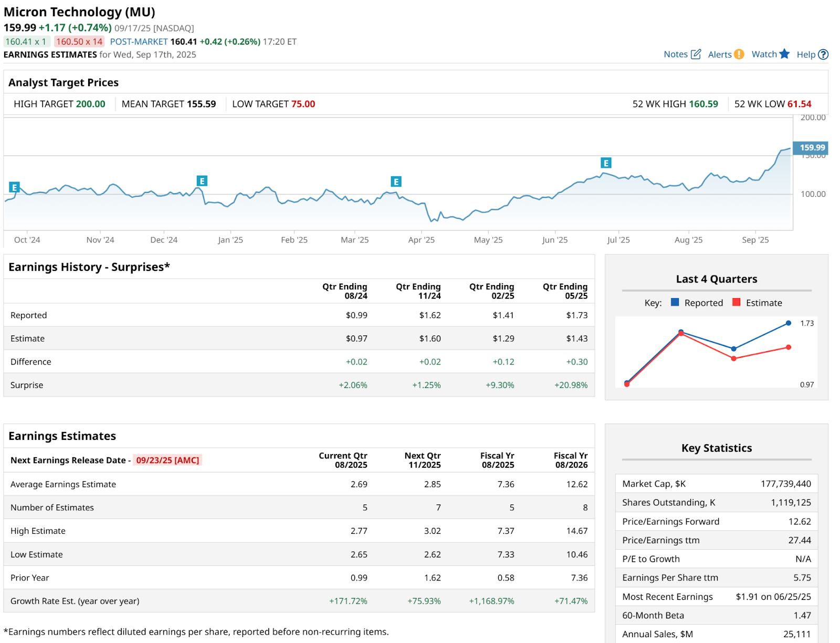This screenshot has height=643, width=840.
Task: Select the Key Statistics panel heading
Action: pyautogui.click(x=717, y=448)
